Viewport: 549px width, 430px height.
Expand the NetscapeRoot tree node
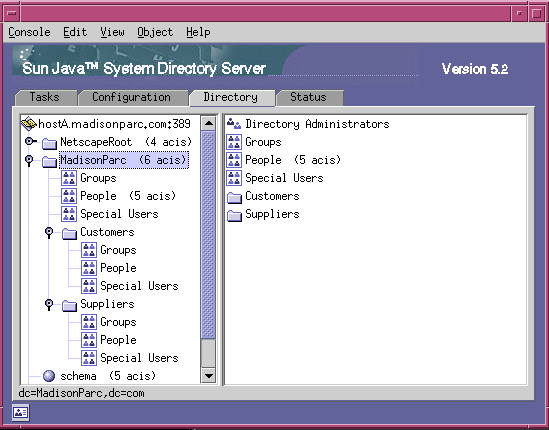point(31,141)
